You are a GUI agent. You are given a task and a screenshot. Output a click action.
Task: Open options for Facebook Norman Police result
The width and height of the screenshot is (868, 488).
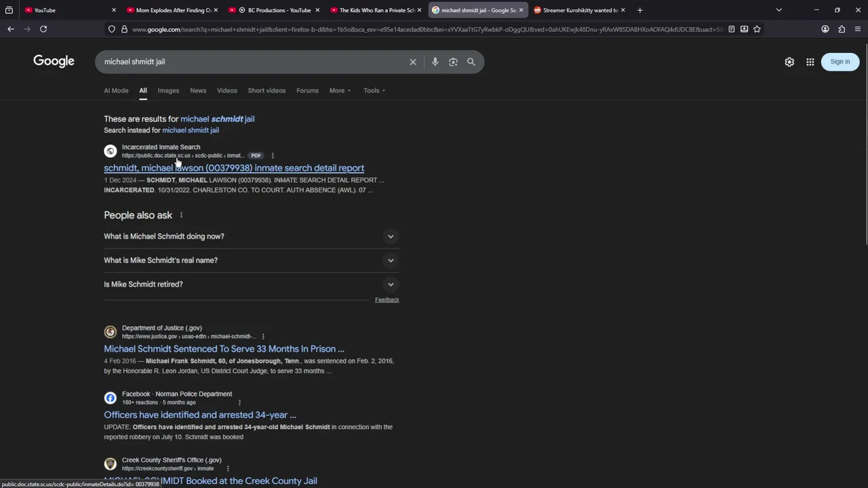(x=239, y=403)
